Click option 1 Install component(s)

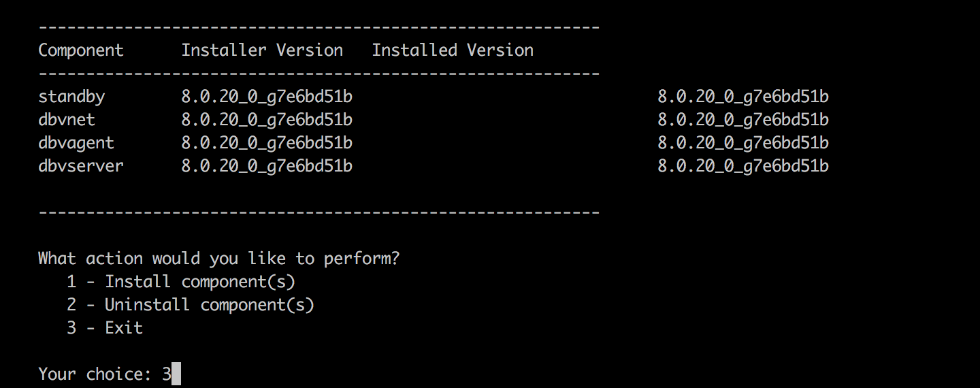tap(181, 282)
